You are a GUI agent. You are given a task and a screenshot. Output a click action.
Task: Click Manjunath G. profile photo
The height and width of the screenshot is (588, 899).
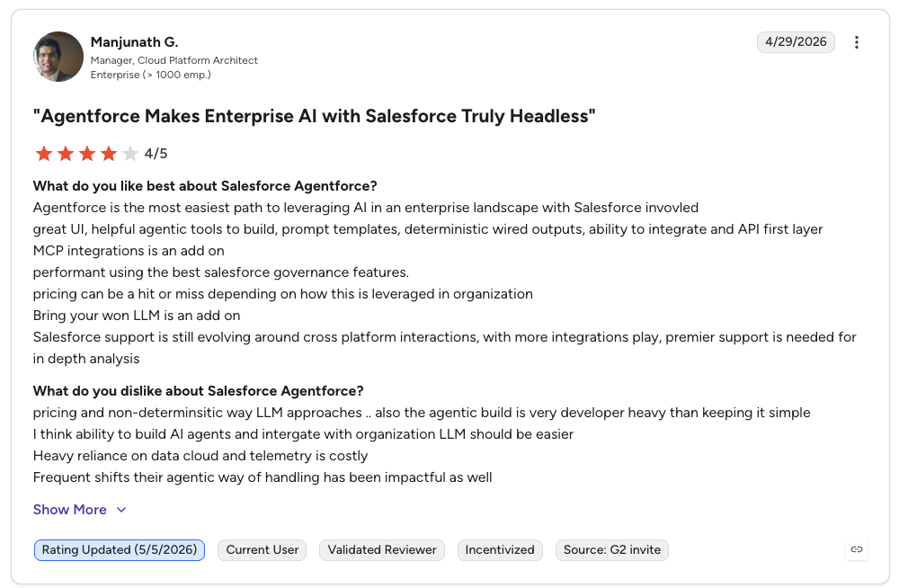coord(58,57)
